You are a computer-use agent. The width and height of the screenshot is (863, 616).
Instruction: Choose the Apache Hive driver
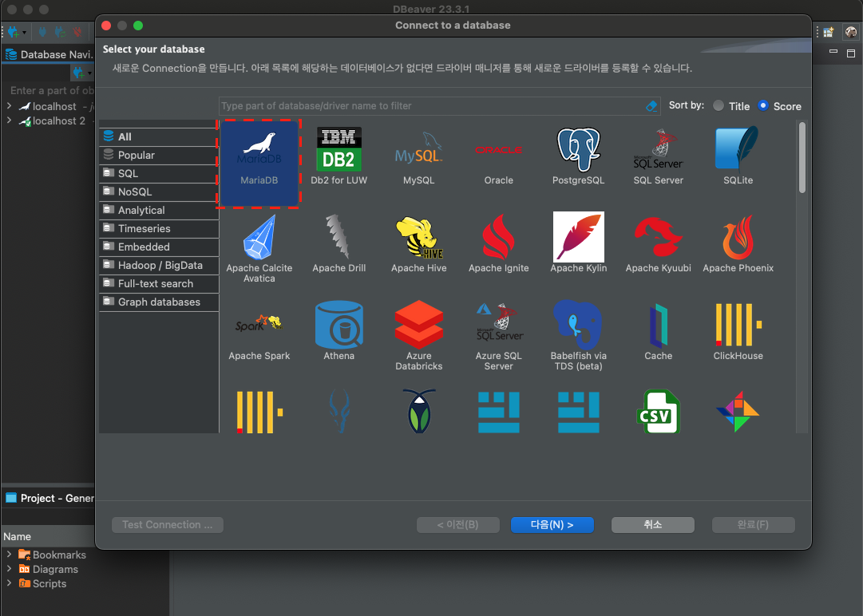(x=418, y=245)
